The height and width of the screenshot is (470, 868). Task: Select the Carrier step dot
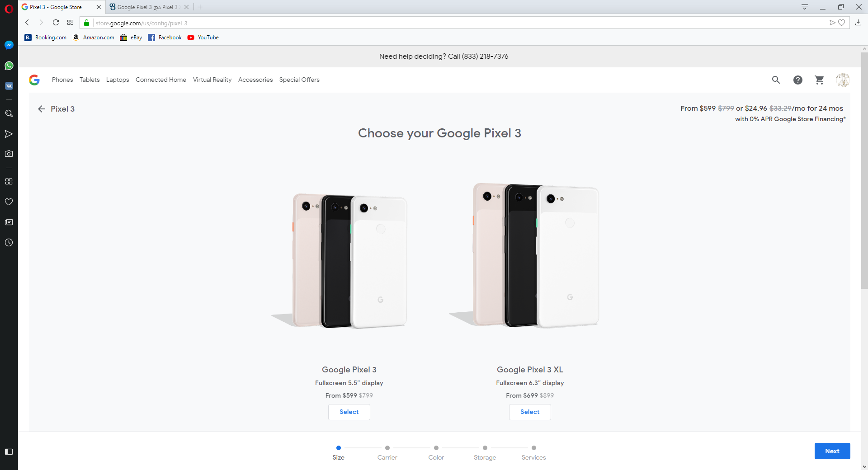pyautogui.click(x=387, y=448)
